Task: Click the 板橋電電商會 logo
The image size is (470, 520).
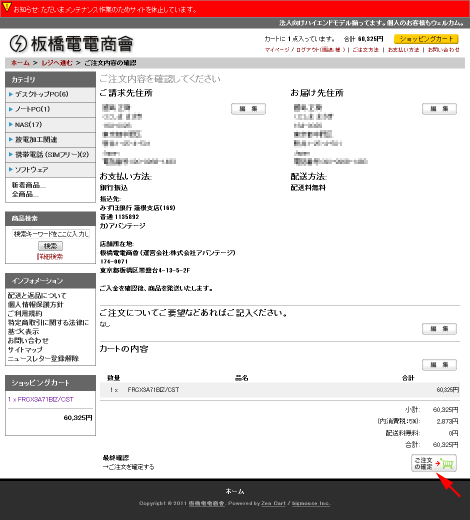Action: (72, 44)
